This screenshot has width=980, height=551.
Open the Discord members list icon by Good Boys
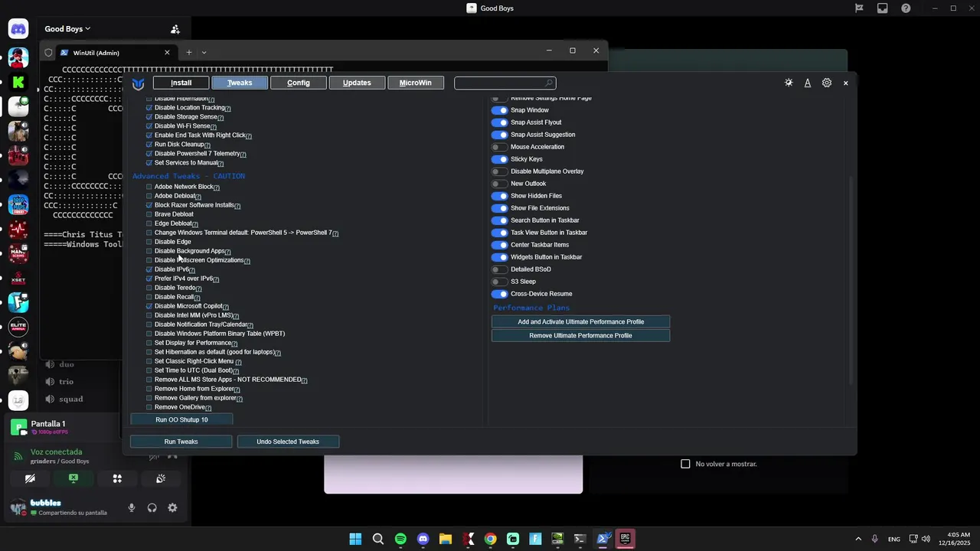175,29
